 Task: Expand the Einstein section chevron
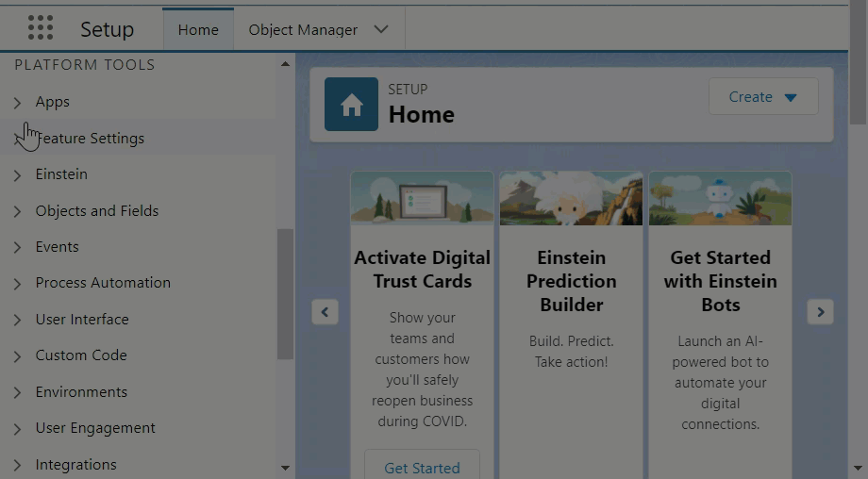pos(17,174)
